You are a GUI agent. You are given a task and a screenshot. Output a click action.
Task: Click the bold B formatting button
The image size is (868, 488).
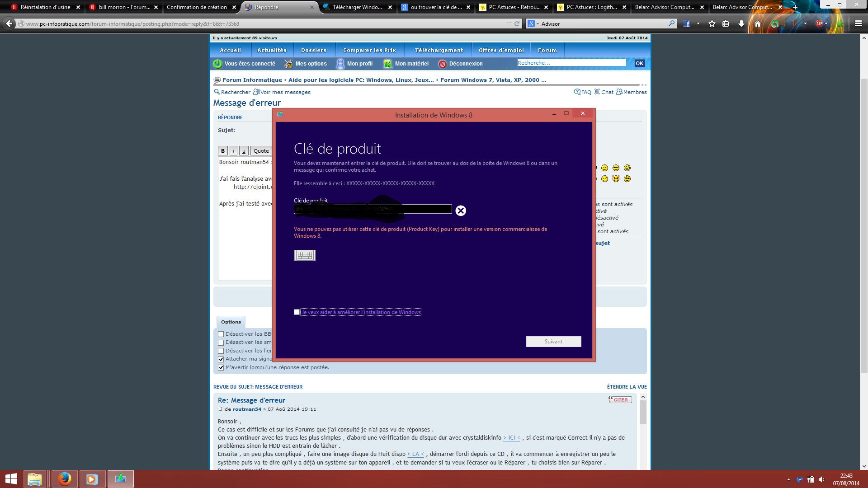[x=222, y=151]
